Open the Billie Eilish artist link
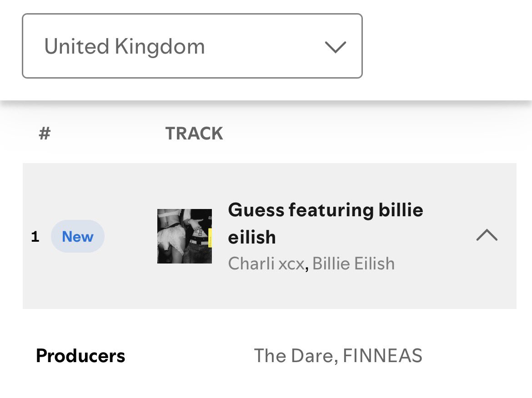The image size is (532, 398). point(353,264)
